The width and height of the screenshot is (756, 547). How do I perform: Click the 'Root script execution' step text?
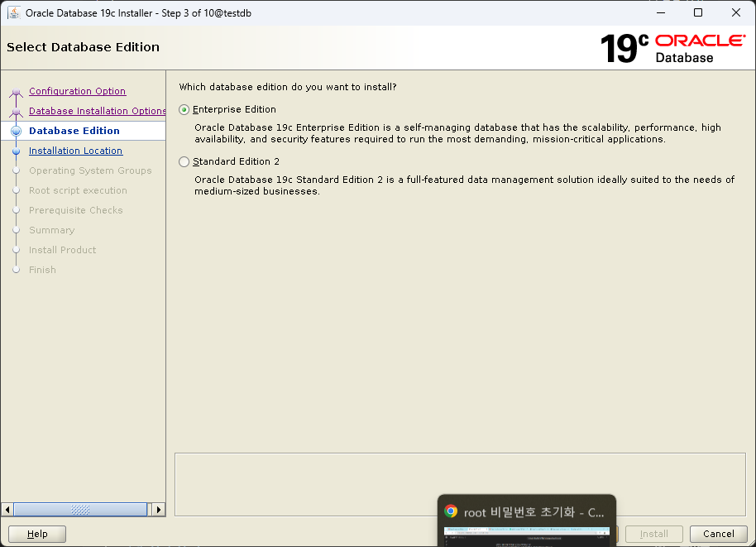click(78, 190)
